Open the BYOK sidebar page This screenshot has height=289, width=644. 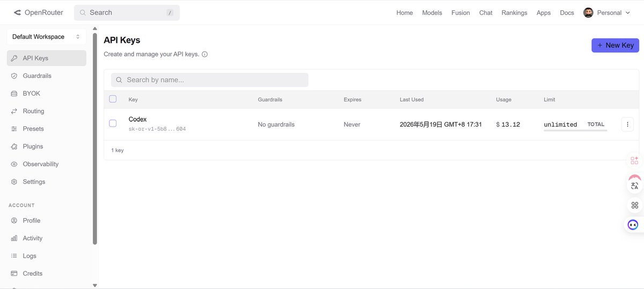(46, 93)
